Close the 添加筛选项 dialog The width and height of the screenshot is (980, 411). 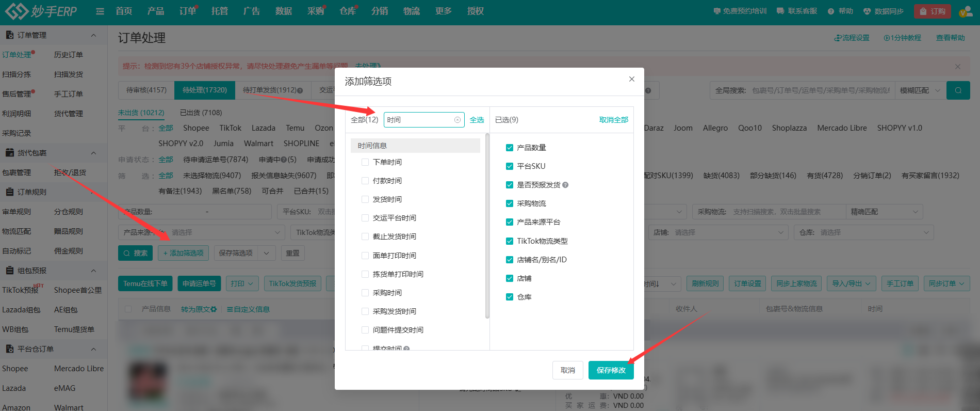(631, 79)
